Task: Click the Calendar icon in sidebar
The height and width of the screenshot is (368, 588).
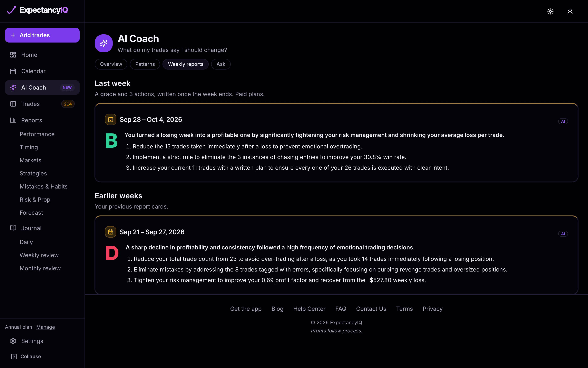Action: [x=13, y=71]
